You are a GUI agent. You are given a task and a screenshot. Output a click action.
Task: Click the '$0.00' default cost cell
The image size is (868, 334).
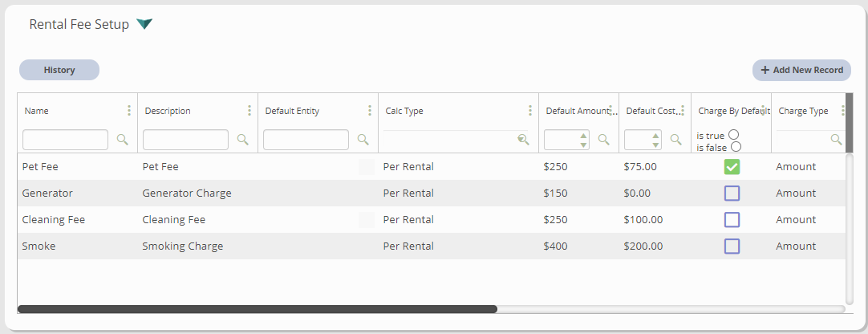tap(637, 193)
